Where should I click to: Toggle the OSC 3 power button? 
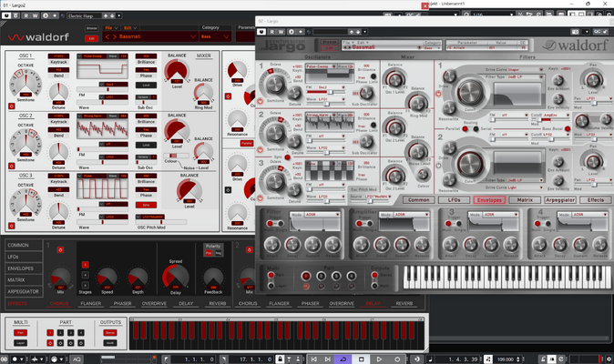tap(11, 226)
